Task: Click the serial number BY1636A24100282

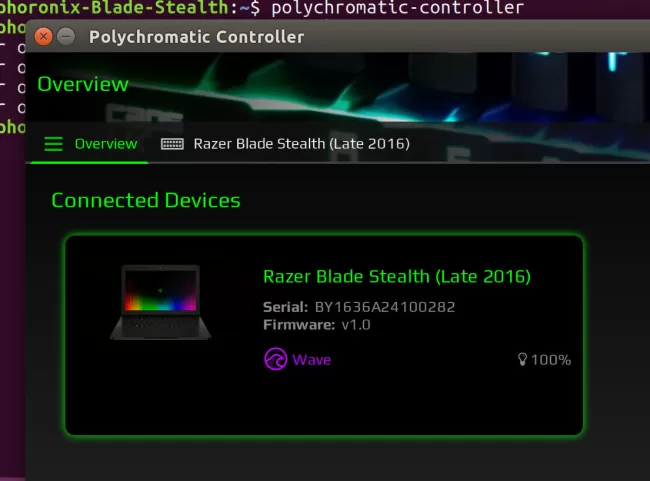Action: pyautogui.click(x=385, y=307)
